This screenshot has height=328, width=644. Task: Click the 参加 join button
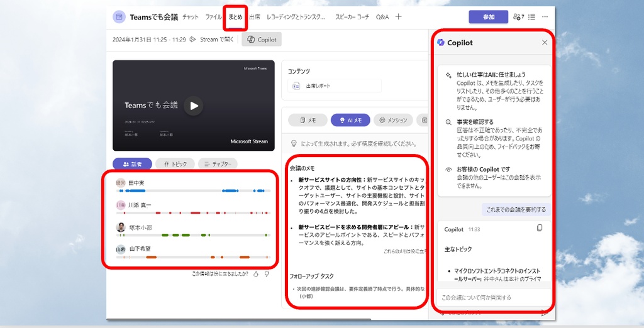(x=488, y=17)
